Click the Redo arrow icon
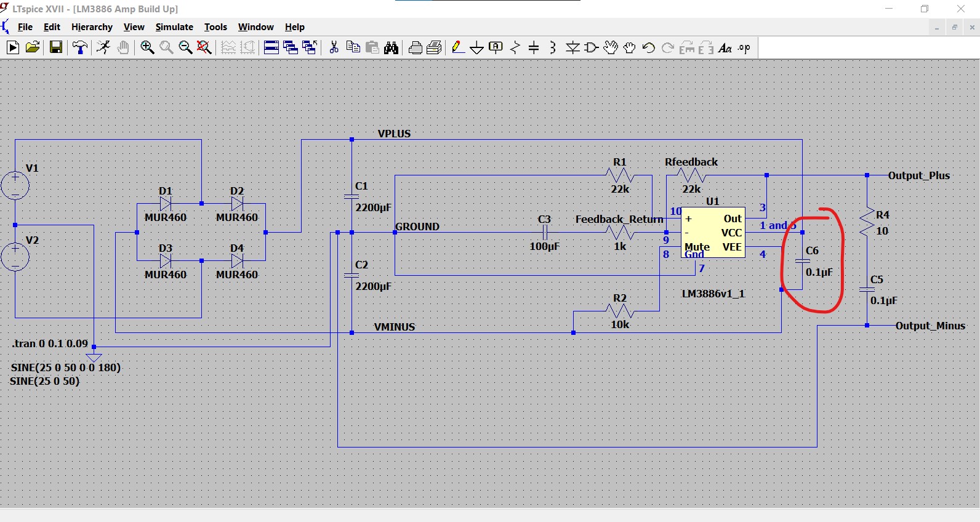This screenshot has width=980, height=522. click(x=668, y=48)
